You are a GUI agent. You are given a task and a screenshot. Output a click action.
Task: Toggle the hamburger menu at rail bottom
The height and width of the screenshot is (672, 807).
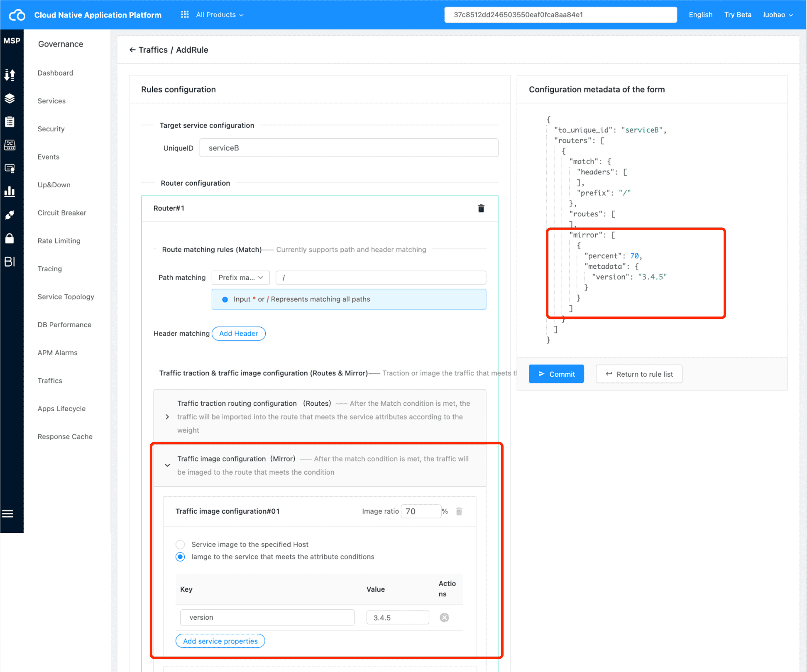pos(8,514)
